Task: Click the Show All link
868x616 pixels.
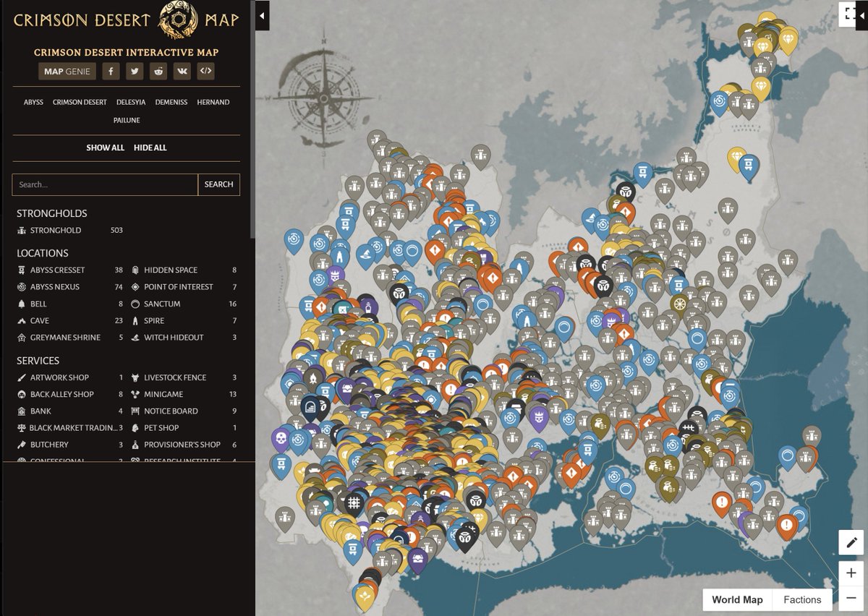Action: pos(106,147)
